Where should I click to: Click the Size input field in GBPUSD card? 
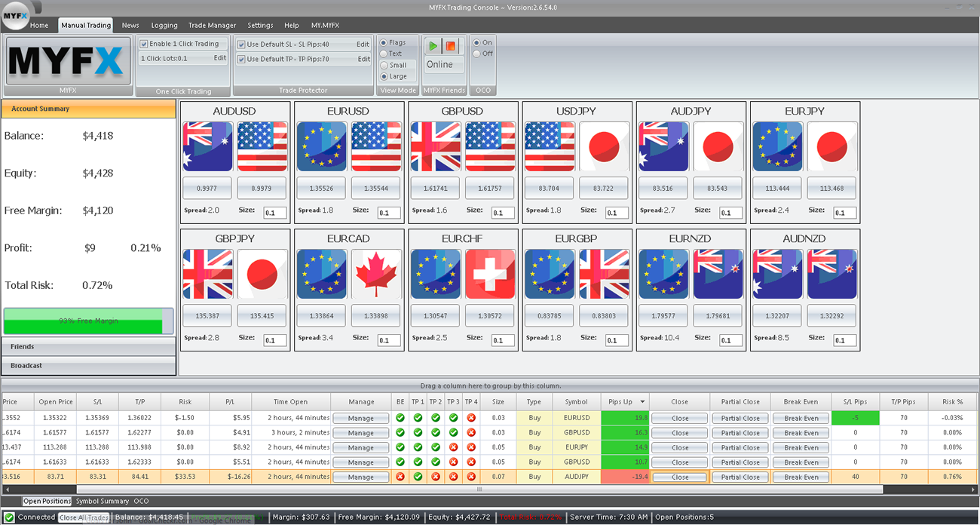click(503, 213)
